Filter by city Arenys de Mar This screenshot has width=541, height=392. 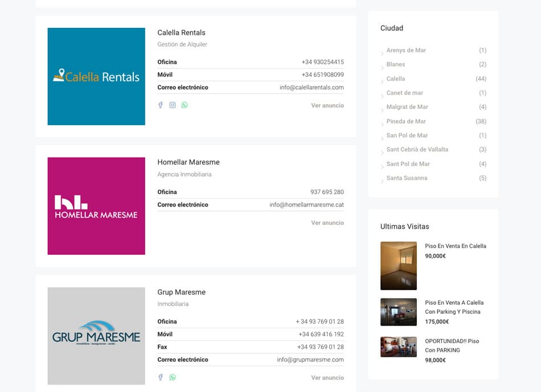pyautogui.click(x=406, y=51)
